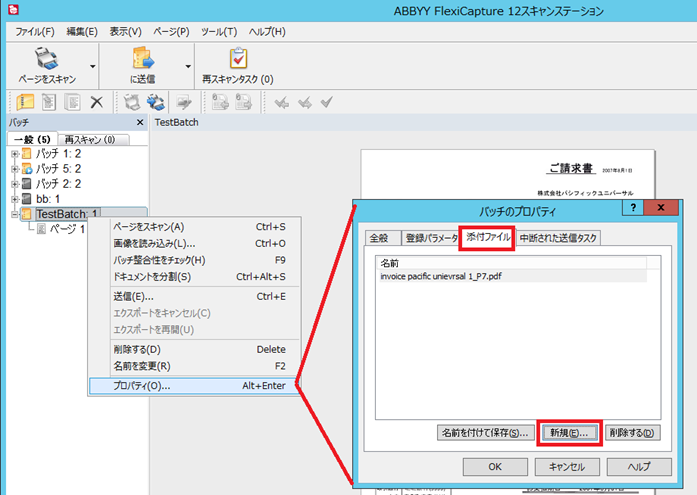Open the Scan Pages button dropdown arrow

[x=92, y=66]
